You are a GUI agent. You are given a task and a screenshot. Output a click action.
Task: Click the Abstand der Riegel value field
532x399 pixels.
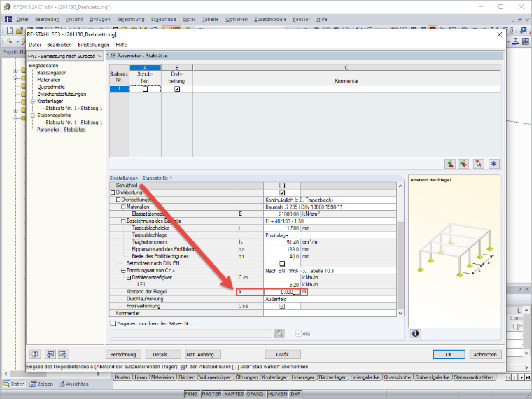[282, 292]
